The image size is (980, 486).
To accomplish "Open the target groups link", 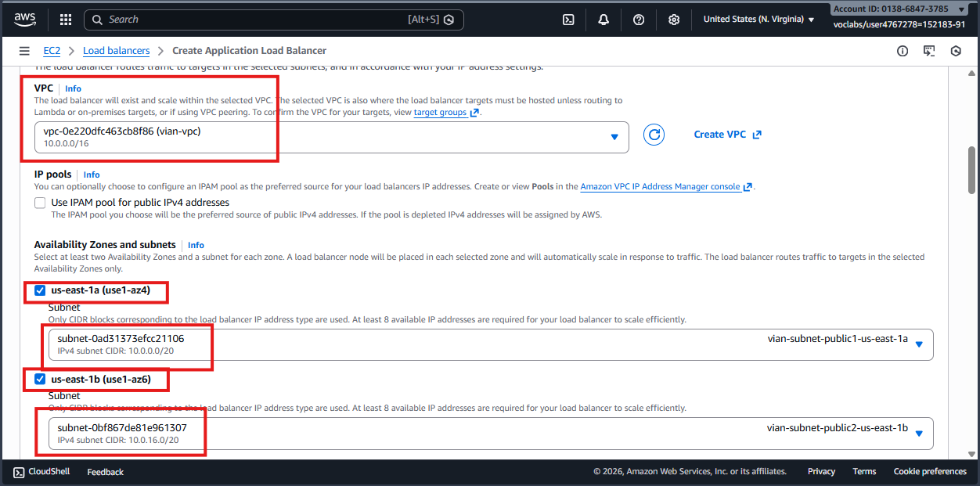I will click(441, 113).
